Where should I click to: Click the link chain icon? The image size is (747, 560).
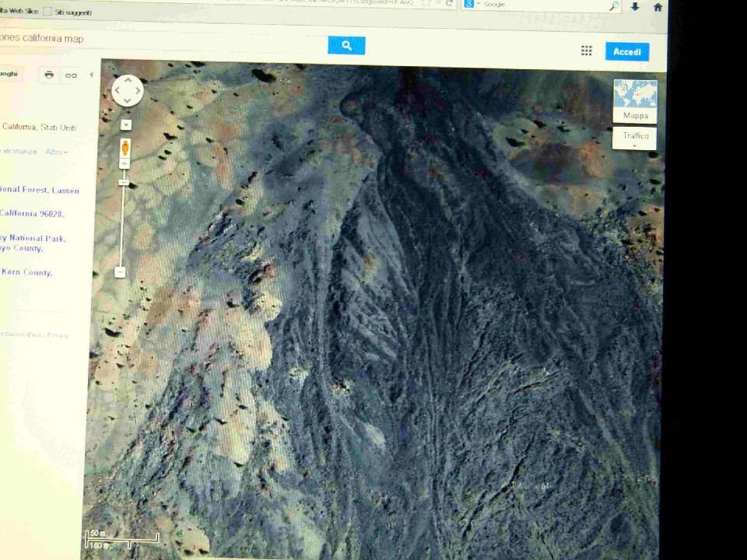[71, 75]
